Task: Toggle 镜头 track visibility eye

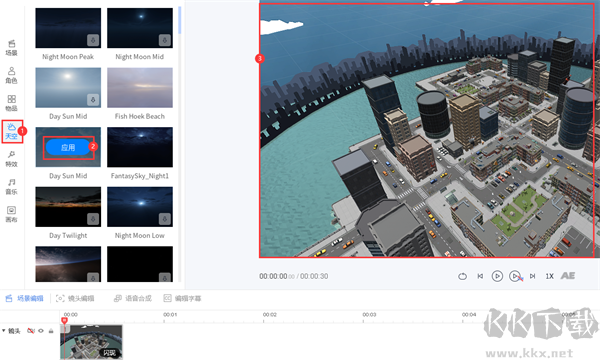Action: [41, 331]
